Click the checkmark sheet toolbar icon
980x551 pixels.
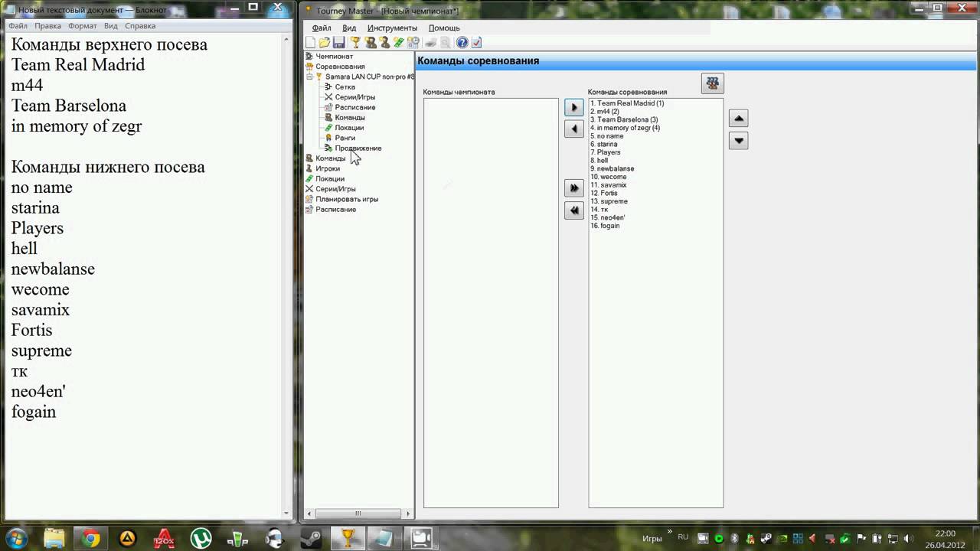click(x=476, y=43)
